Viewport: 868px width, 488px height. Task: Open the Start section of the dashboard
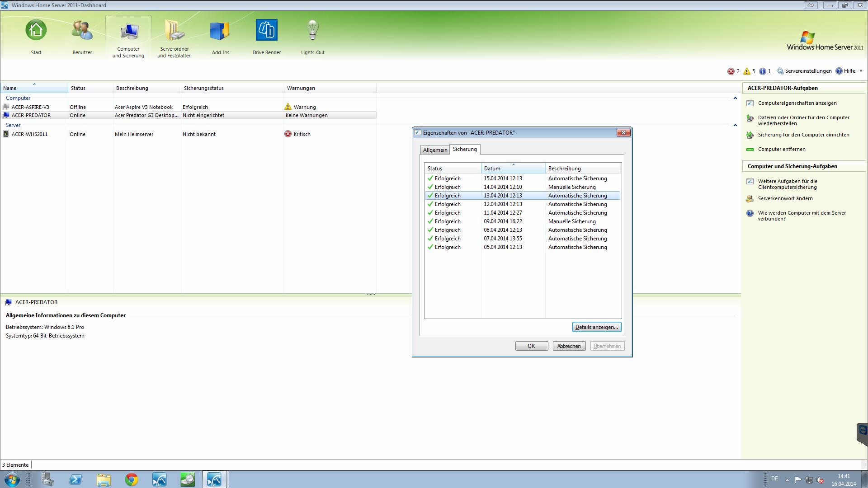tap(36, 38)
